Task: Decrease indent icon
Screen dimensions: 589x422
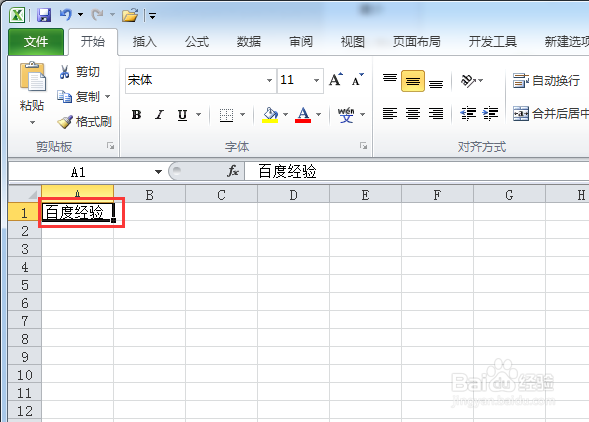Action: pos(468,113)
